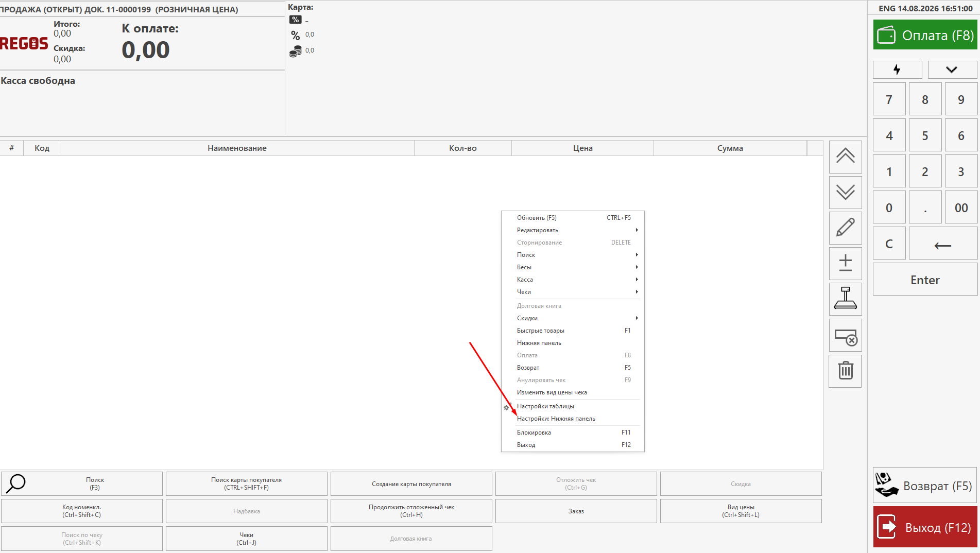Screen dimensions: 980x553
Task: Expand the chevron-down button above keypad
Action: coord(952,70)
